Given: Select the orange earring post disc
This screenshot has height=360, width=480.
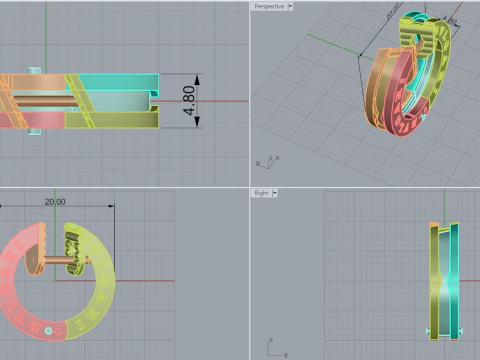Looking at the screenshot, I should click(x=32, y=260).
